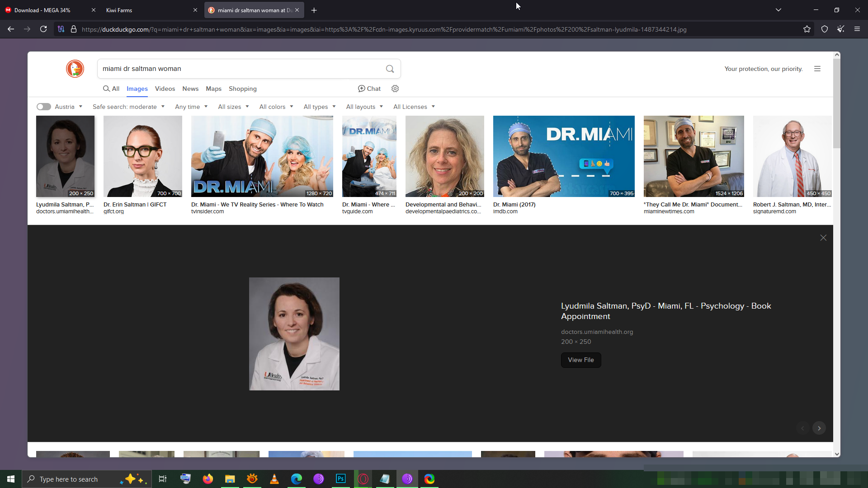Open the Any time filter
The width and height of the screenshot is (868, 488).
tap(191, 107)
